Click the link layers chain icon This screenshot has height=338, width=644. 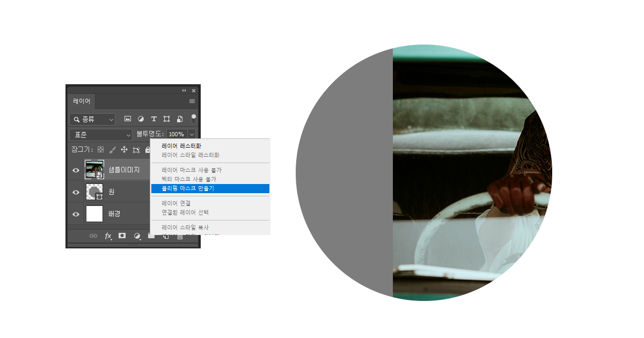(93, 236)
